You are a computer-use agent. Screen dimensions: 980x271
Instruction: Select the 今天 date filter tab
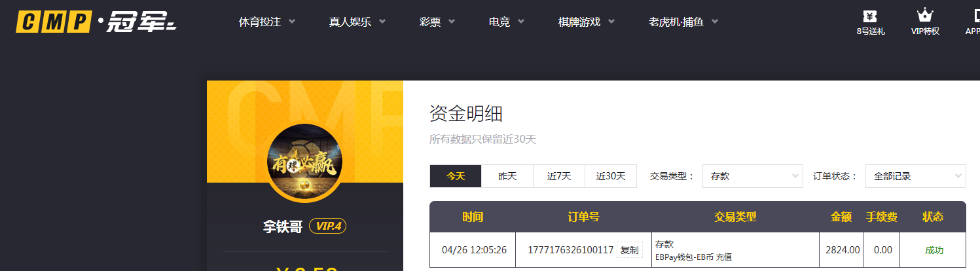[456, 176]
